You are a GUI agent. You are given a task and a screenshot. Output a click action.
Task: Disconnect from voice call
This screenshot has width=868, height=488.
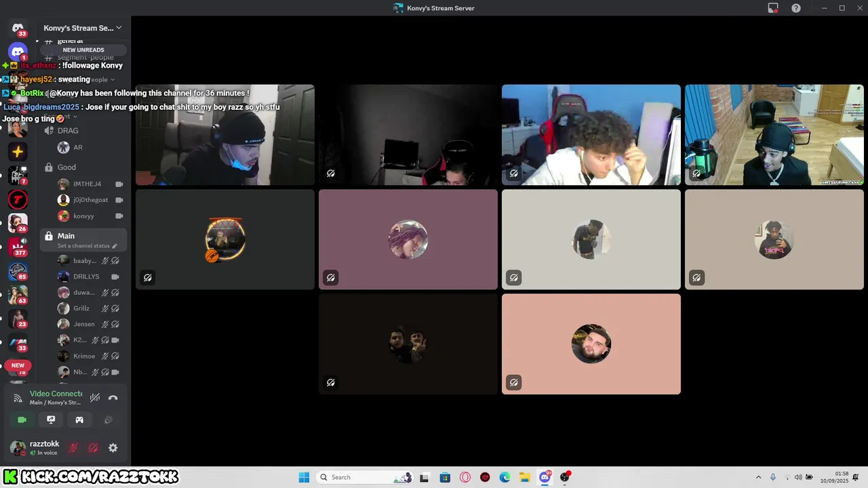pyautogui.click(x=113, y=398)
